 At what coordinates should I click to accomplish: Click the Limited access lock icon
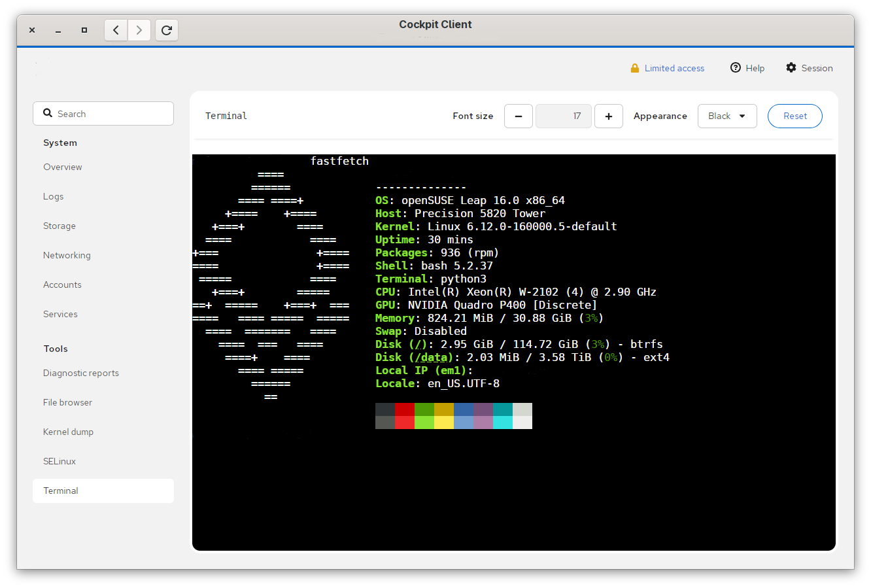(x=634, y=69)
